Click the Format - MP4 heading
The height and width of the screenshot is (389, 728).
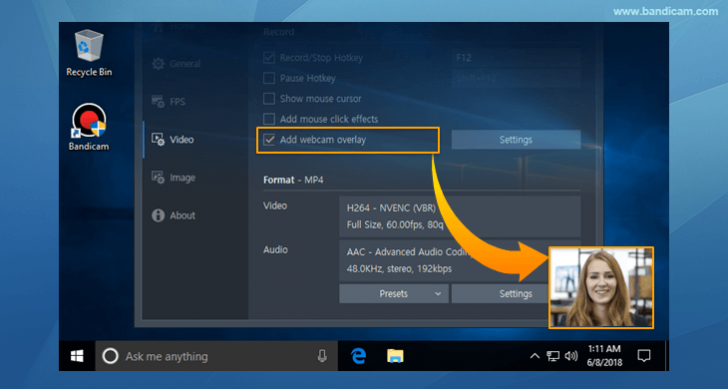point(293,180)
